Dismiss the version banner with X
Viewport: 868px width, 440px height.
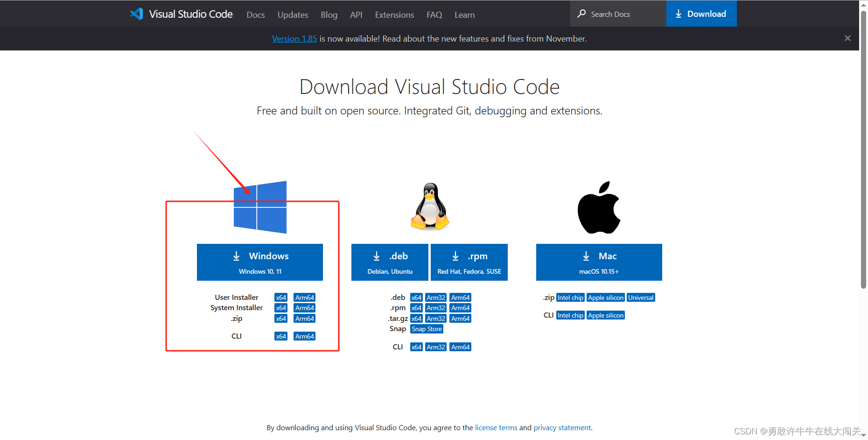click(x=847, y=38)
